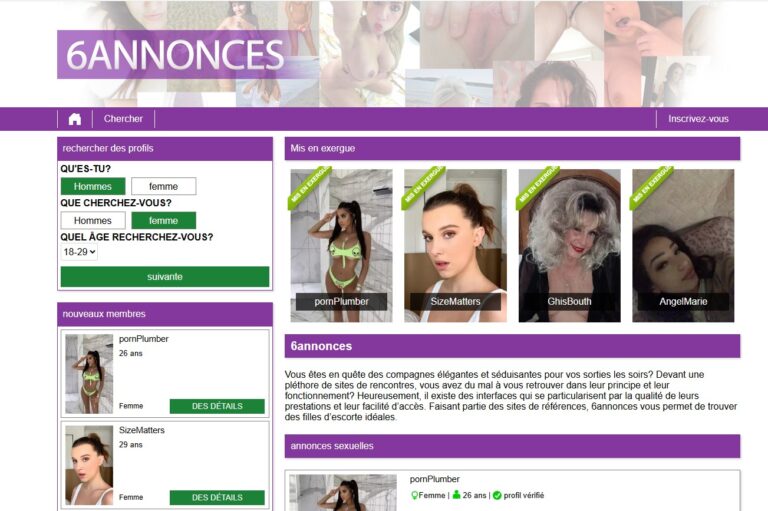
Task: Open SizeMatters featured profile thumbnail
Action: 456,245
